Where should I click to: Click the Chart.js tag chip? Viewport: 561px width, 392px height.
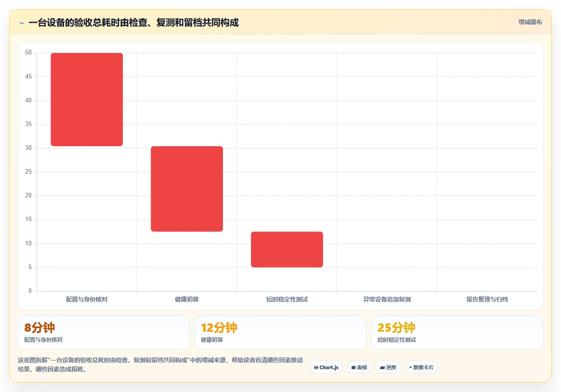[326, 367]
